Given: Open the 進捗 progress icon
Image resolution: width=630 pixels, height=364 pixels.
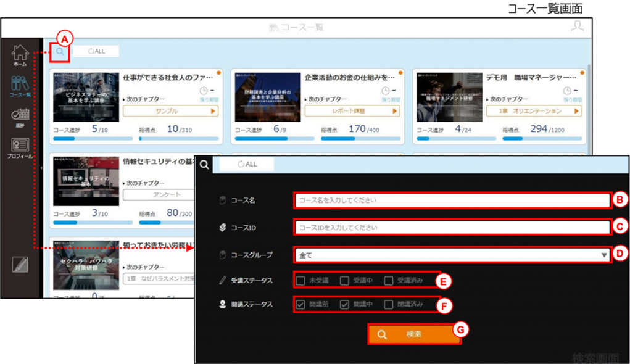Looking at the screenshot, I should click(x=20, y=118).
